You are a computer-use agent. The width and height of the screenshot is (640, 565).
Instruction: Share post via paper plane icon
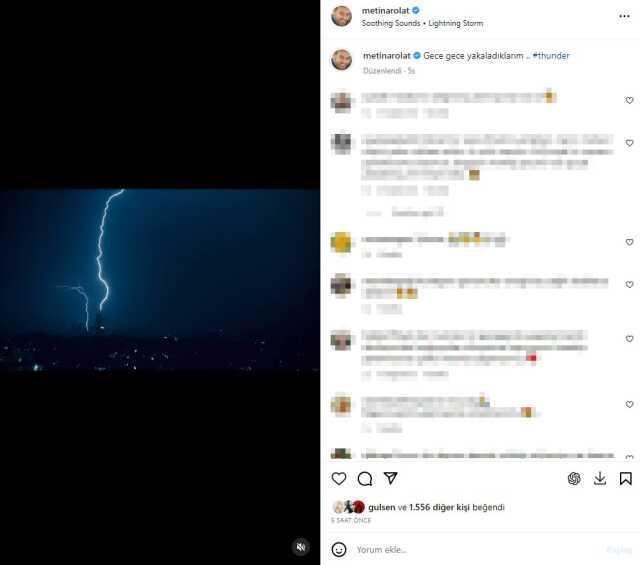tap(390, 478)
